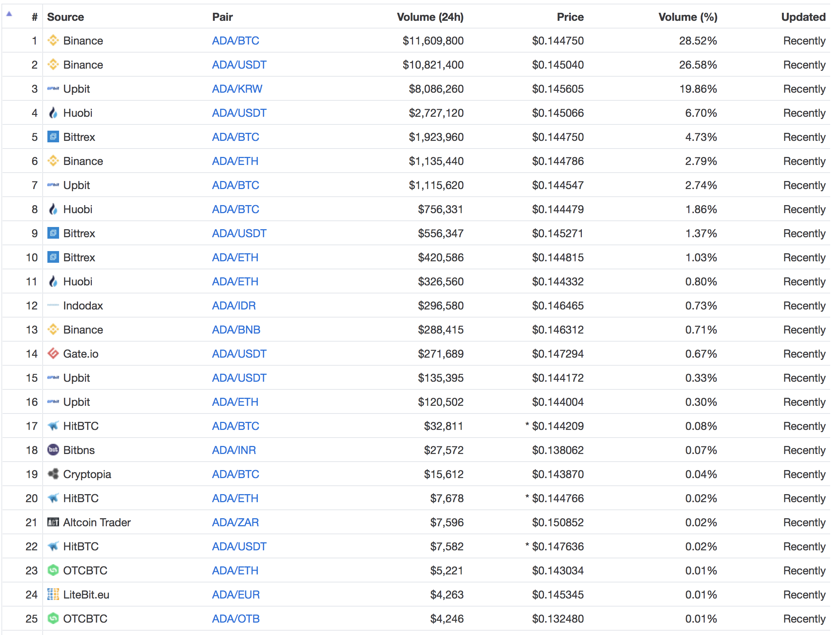
Task: Click the Altcoin Trader exchange icon
Action: [x=53, y=522]
